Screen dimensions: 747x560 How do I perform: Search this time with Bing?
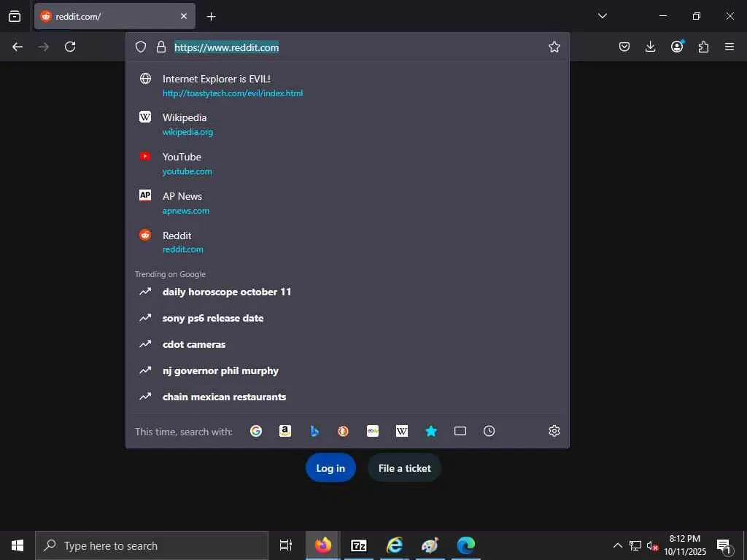314,431
